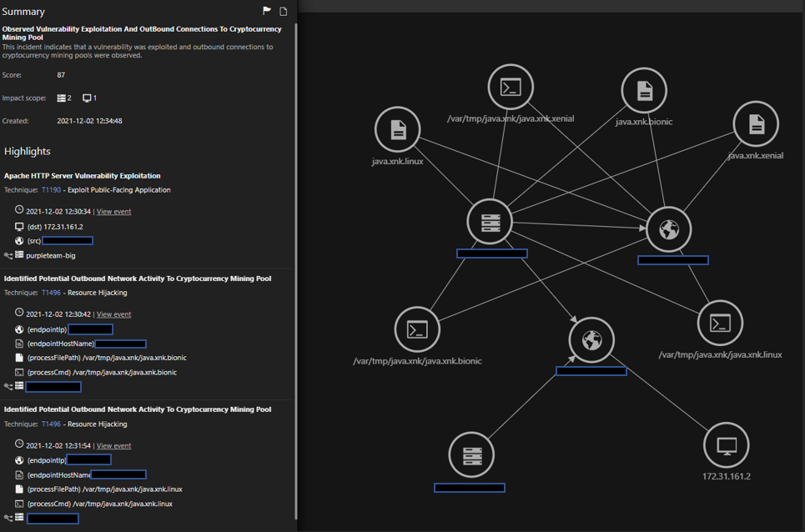
Task: Click first T1496 Resource Hijacking link
Action: 51,293
